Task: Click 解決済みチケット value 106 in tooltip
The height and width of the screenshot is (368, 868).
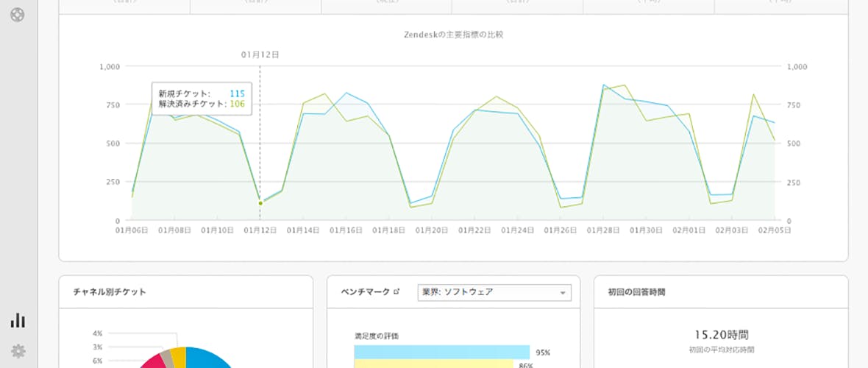Action: click(x=237, y=104)
